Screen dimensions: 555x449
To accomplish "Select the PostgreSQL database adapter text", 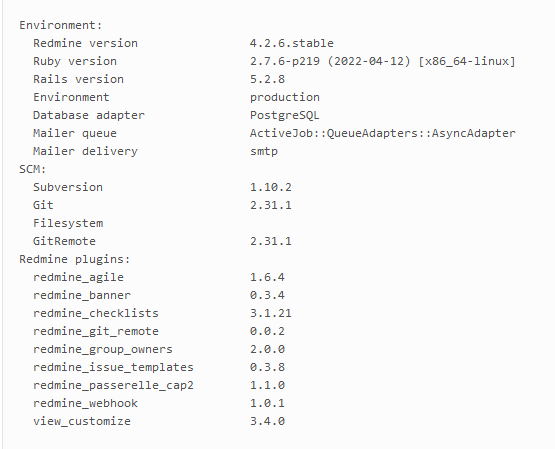I will pos(285,115).
